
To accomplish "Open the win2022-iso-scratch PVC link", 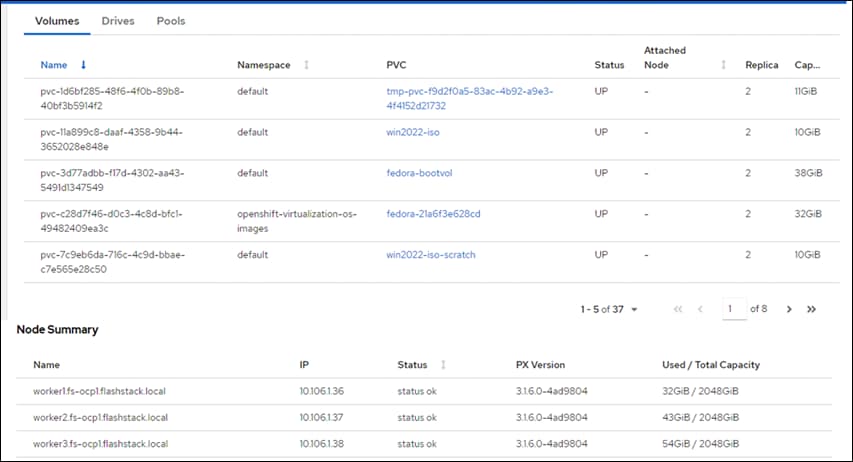I will 431,255.
